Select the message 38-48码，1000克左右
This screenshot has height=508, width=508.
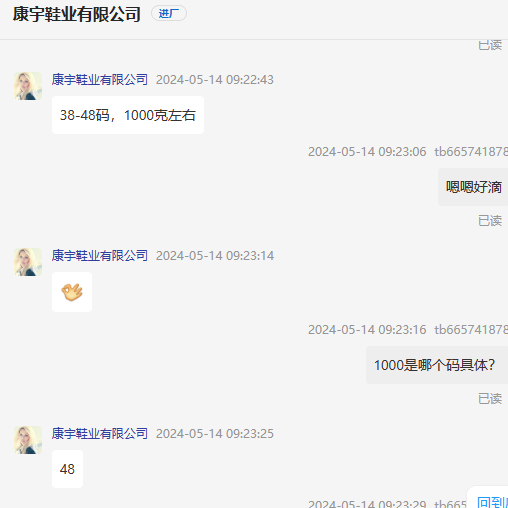[128, 115]
